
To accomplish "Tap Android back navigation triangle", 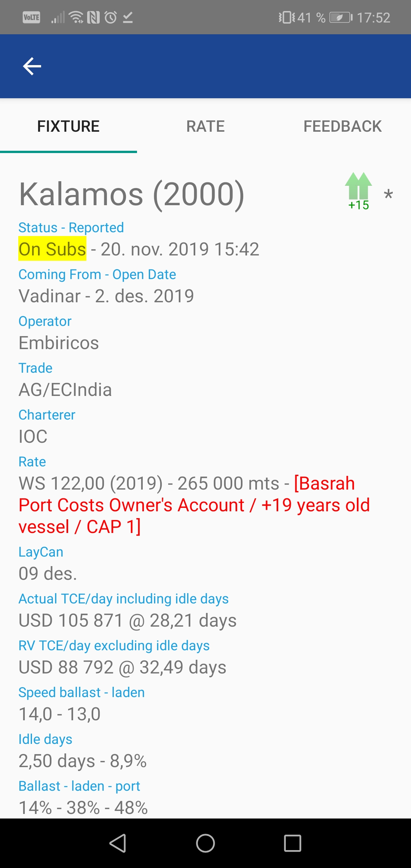I will click(x=118, y=843).
